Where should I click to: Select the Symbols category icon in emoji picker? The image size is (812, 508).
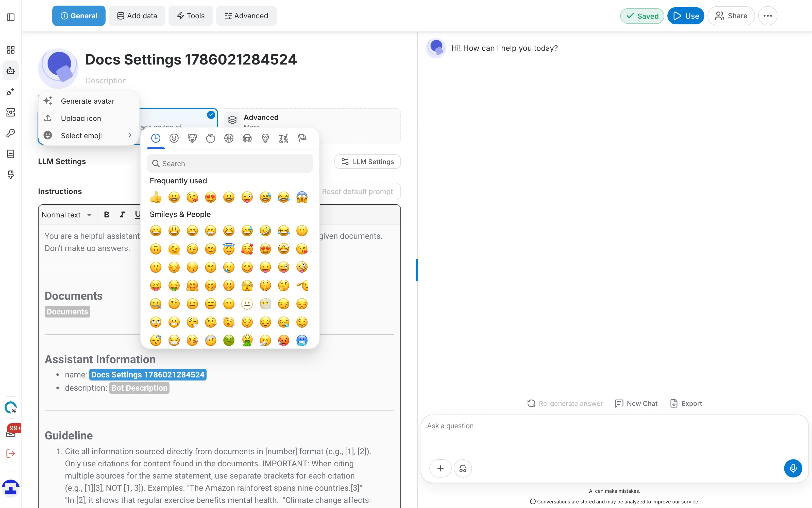(283, 138)
